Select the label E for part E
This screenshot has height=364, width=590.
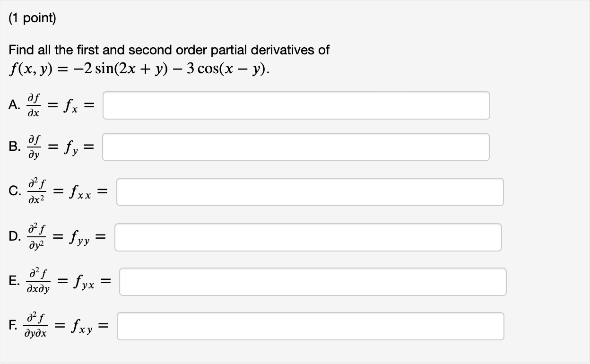click(14, 281)
